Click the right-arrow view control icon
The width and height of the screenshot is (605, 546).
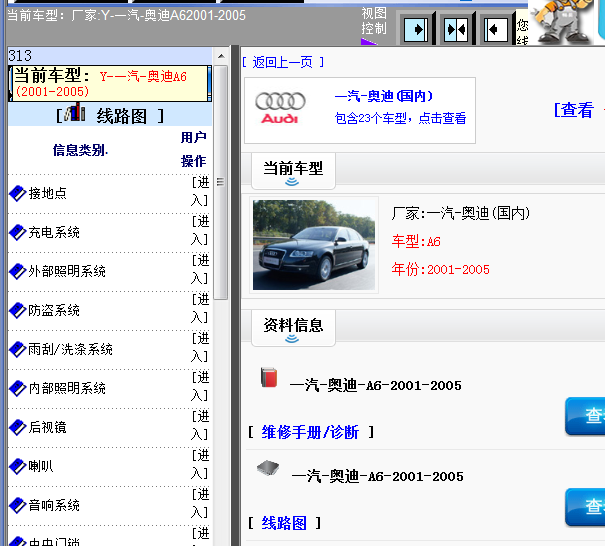[416, 29]
